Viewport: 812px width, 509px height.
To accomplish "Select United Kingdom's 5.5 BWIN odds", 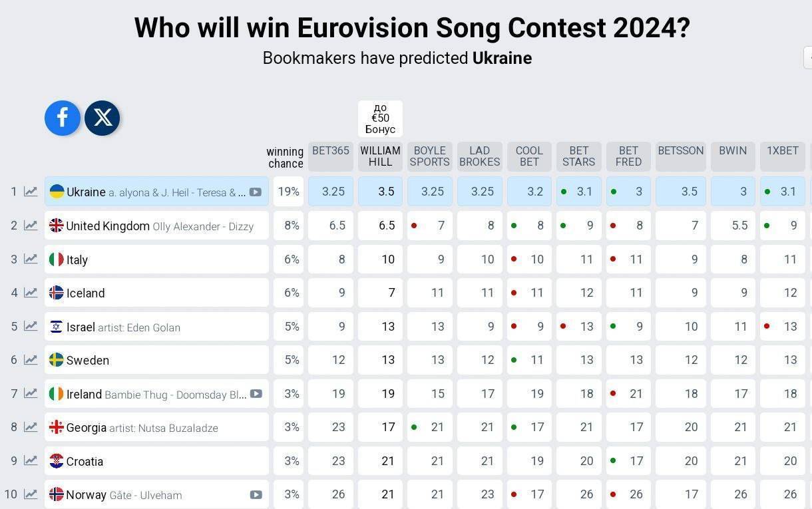I will [x=733, y=226].
